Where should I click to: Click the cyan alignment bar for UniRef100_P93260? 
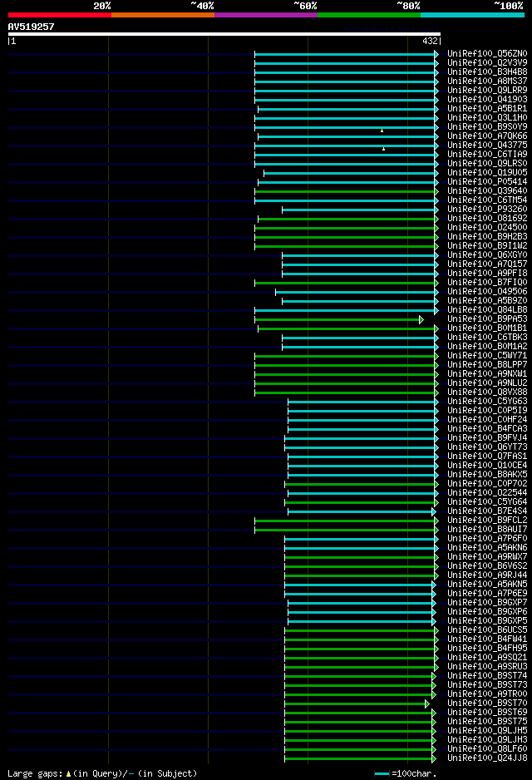(x=358, y=210)
